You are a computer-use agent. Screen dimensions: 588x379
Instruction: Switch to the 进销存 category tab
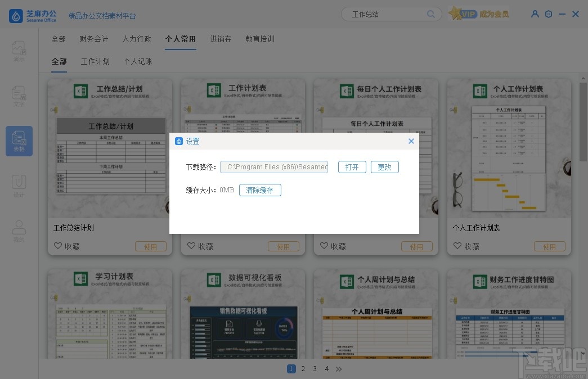[221, 39]
